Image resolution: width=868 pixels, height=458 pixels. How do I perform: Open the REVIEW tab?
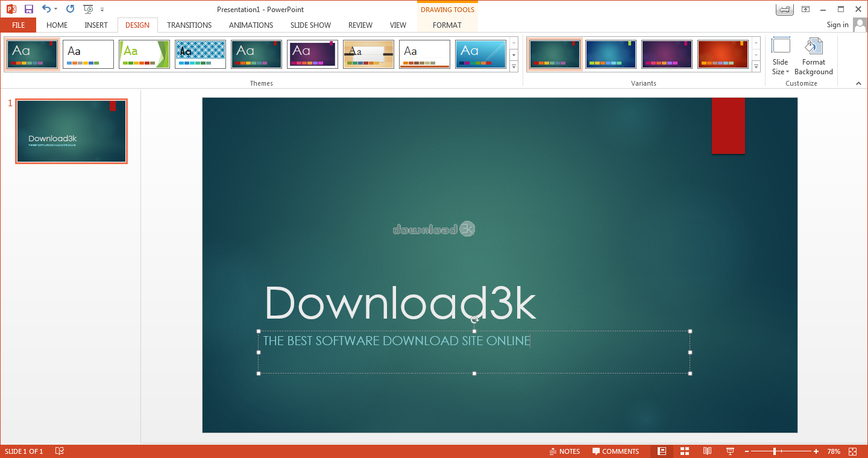tap(360, 25)
